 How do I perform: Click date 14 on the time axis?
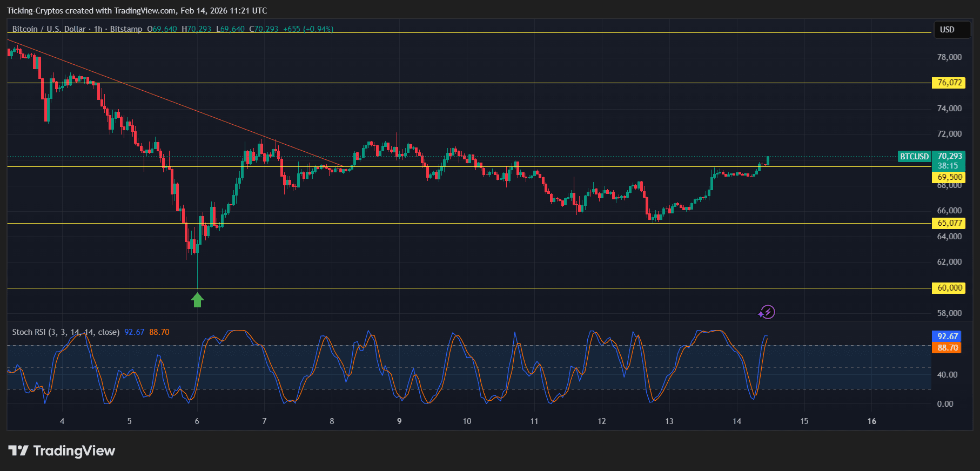point(737,421)
